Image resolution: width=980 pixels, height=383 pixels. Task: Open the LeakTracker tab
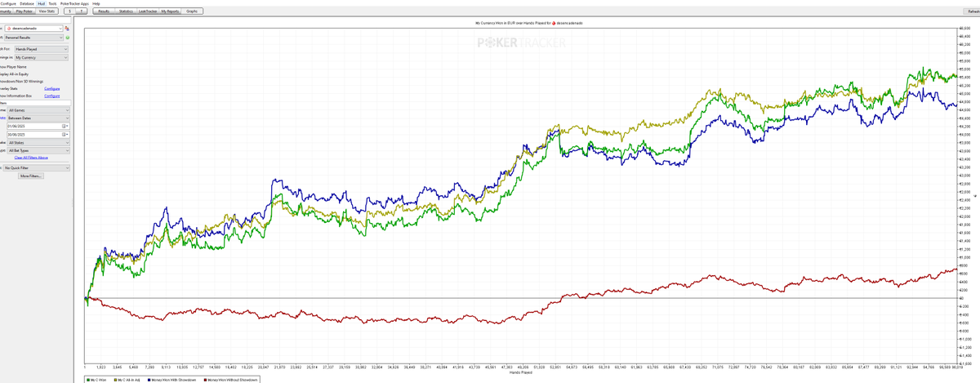pos(148,11)
